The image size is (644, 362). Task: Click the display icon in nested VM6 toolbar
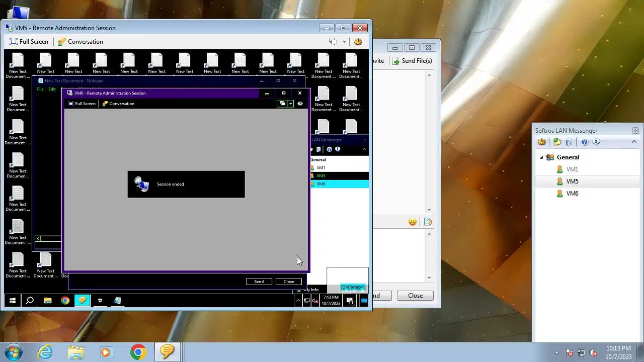[283, 104]
